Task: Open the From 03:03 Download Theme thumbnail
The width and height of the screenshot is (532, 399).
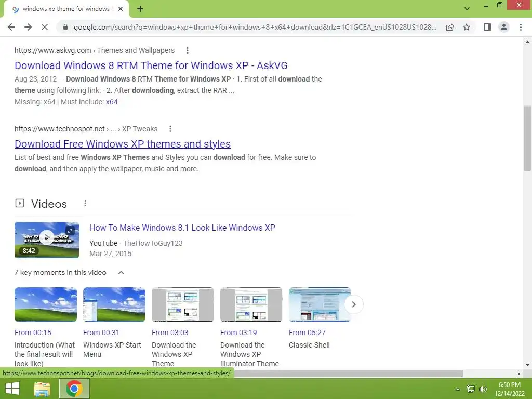Action: point(183,304)
